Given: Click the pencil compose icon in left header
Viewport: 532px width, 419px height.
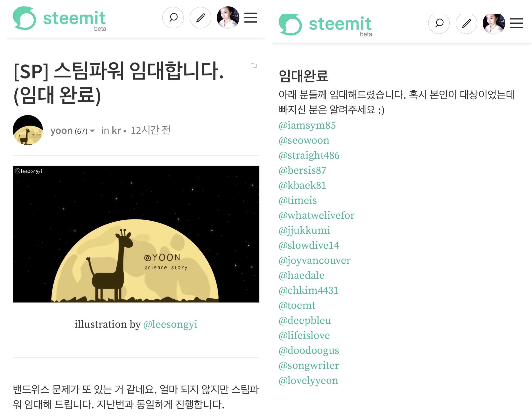Looking at the screenshot, I should tap(200, 18).
